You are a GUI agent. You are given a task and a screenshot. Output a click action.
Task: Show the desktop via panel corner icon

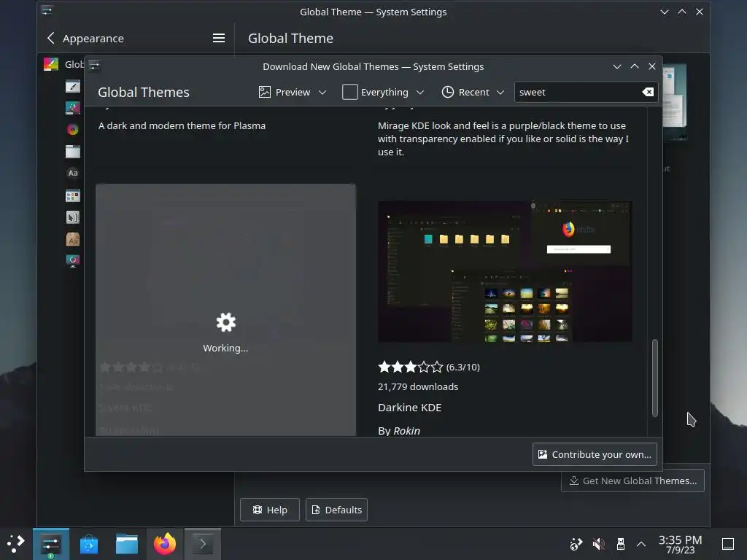click(x=728, y=544)
